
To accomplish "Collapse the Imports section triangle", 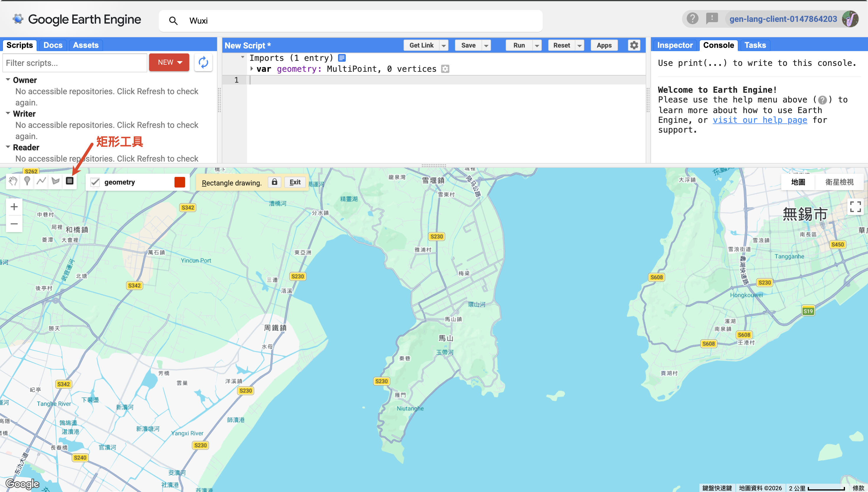I will coord(242,57).
